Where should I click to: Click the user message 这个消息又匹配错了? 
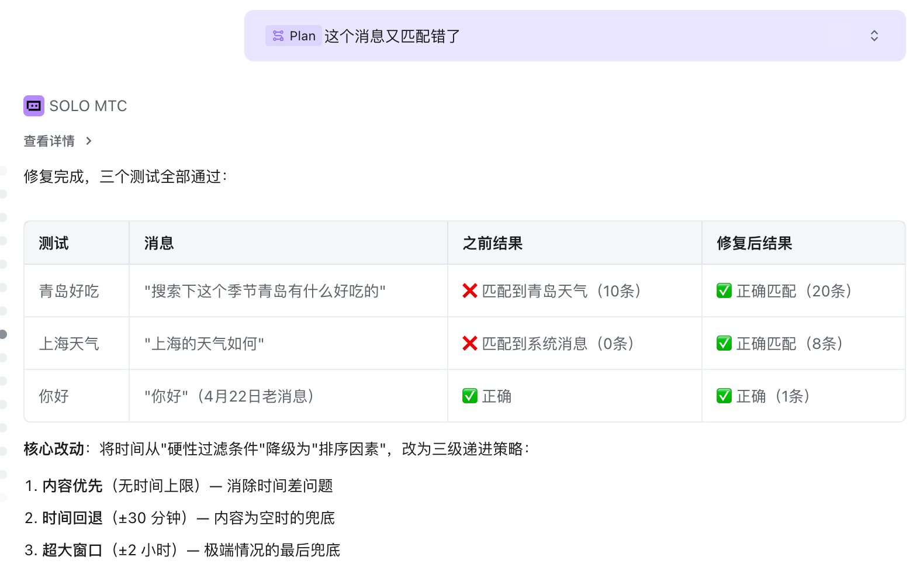tap(392, 36)
